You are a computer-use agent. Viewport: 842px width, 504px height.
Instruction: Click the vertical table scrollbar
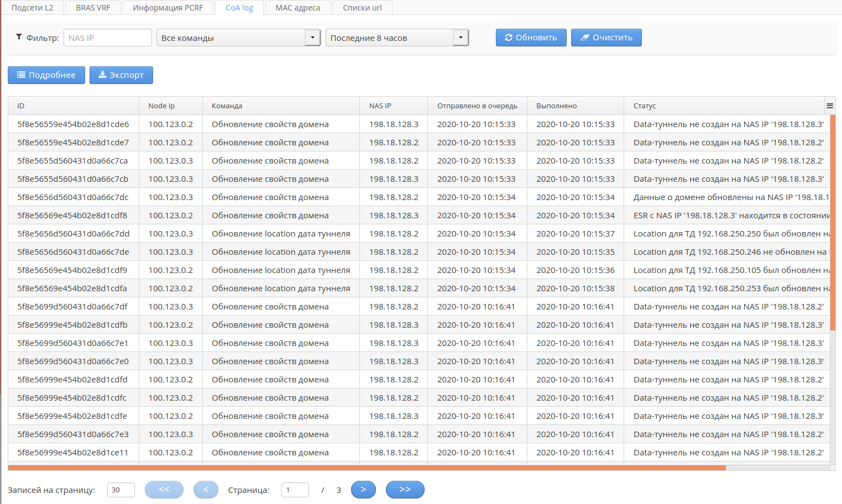click(x=833, y=221)
